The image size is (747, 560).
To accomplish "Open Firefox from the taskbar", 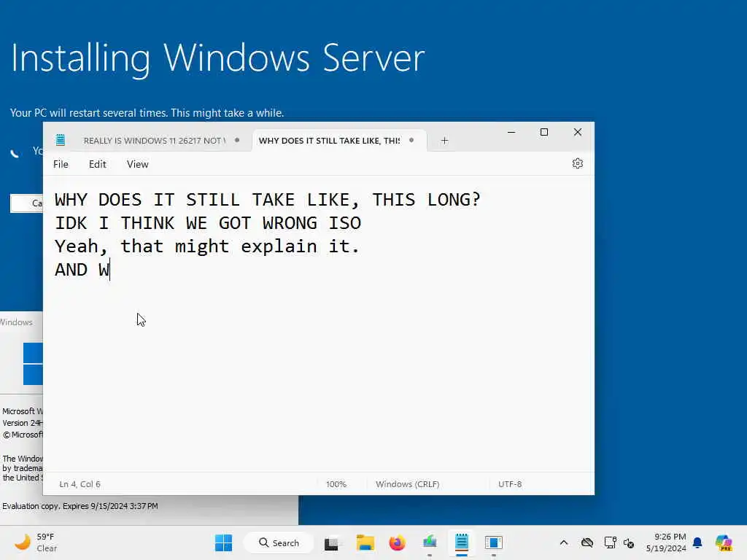I will click(x=397, y=542).
